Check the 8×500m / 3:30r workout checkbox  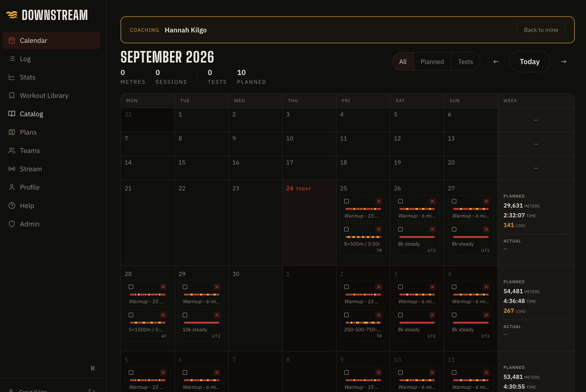click(x=346, y=229)
